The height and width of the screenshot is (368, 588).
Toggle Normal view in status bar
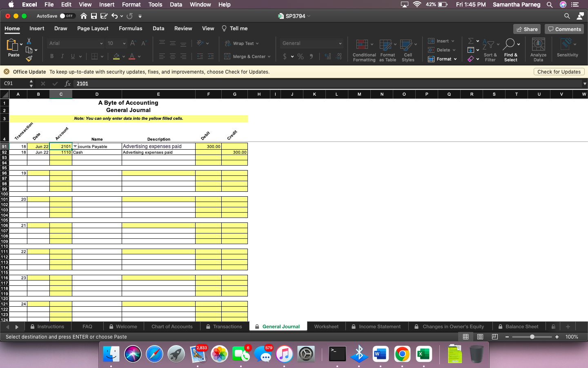pos(465,337)
